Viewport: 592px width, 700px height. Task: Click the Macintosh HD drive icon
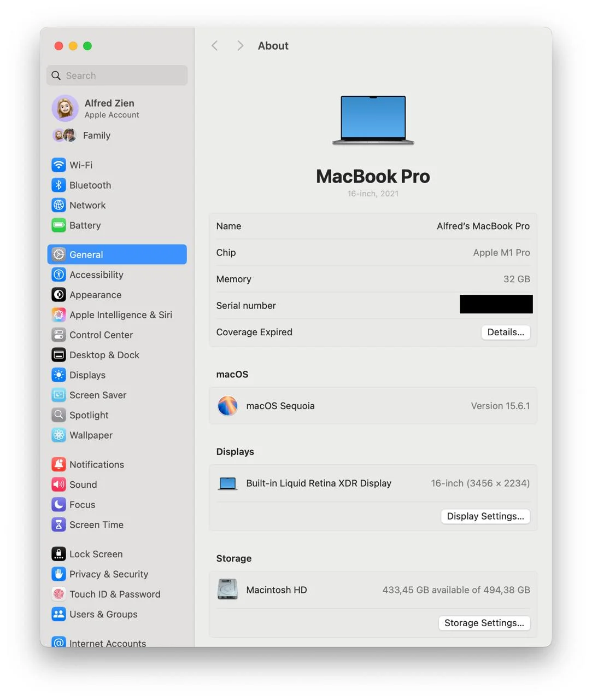click(x=227, y=590)
